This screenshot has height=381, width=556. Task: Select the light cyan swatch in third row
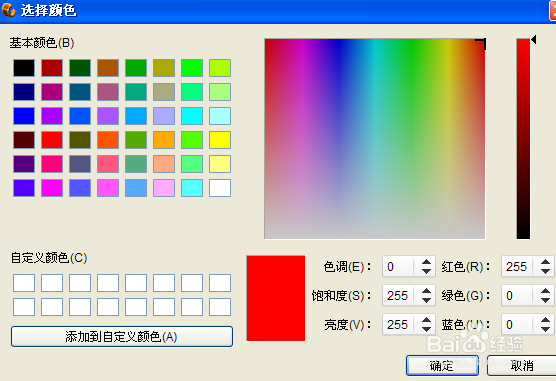(220, 116)
